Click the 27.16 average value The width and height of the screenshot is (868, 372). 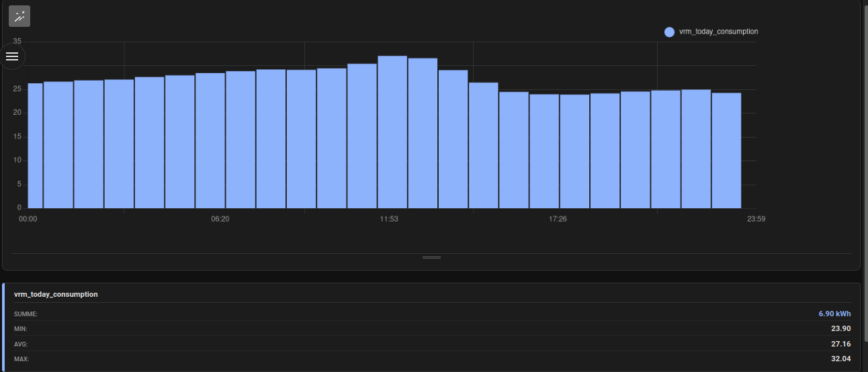tap(841, 344)
